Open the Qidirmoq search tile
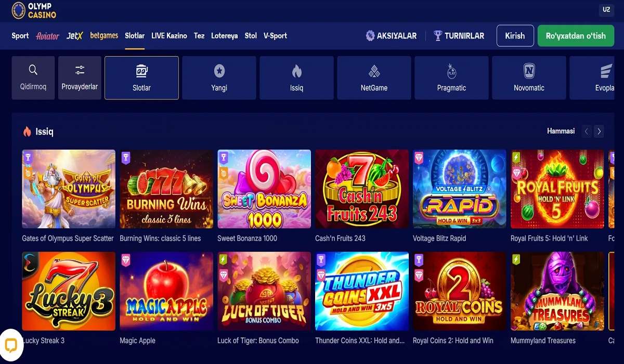The image size is (624, 364). click(x=33, y=78)
